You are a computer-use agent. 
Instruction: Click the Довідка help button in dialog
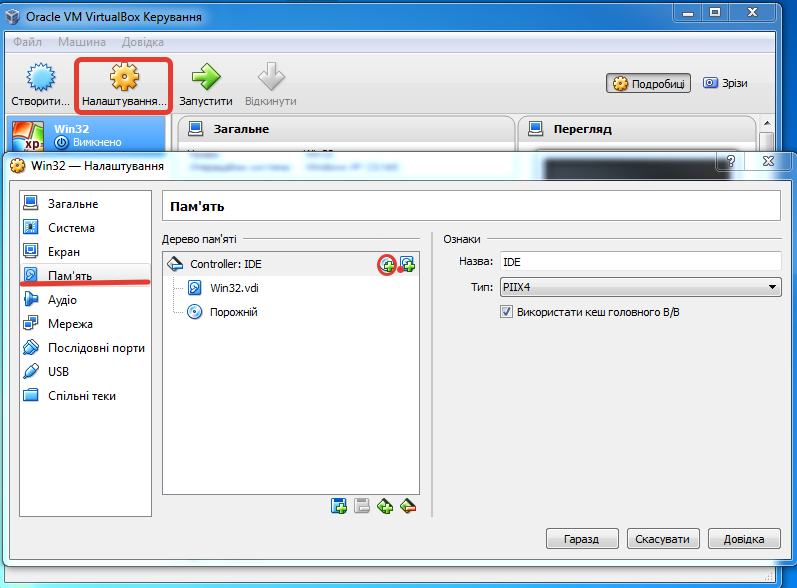coord(744,539)
